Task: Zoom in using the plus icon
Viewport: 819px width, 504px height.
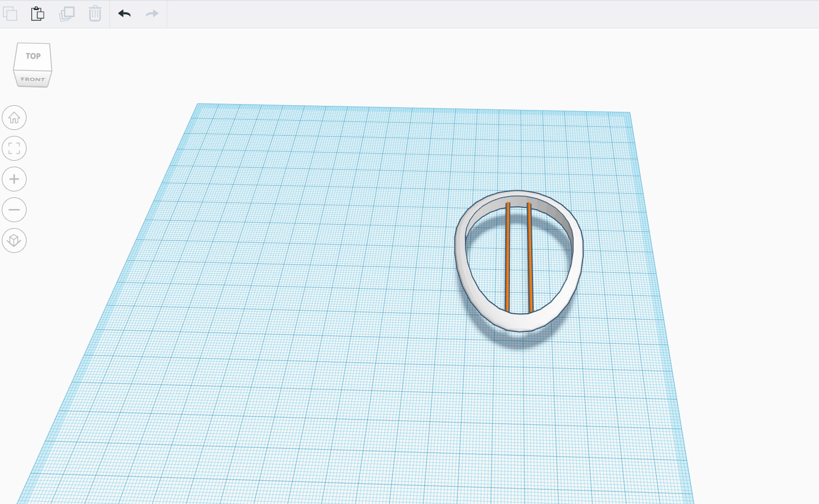Action: (14, 179)
